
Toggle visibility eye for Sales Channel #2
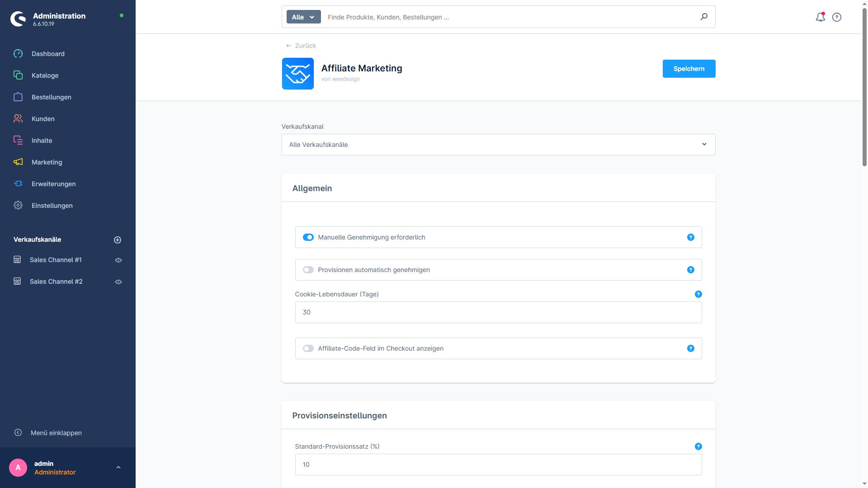(x=118, y=282)
